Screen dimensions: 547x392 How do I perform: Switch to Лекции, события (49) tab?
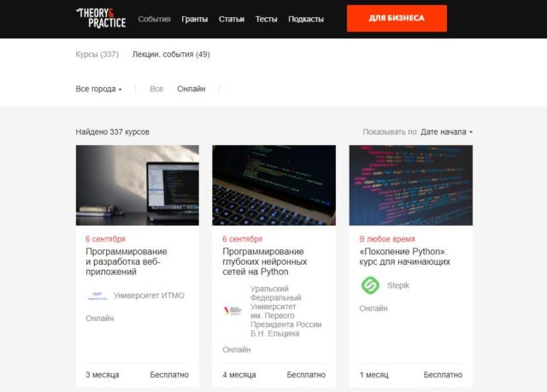coord(171,55)
